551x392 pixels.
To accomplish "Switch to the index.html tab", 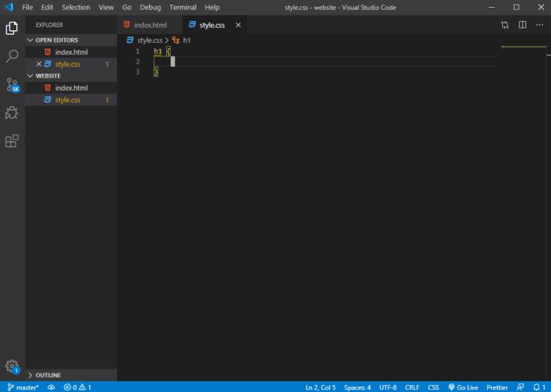I will coord(150,25).
